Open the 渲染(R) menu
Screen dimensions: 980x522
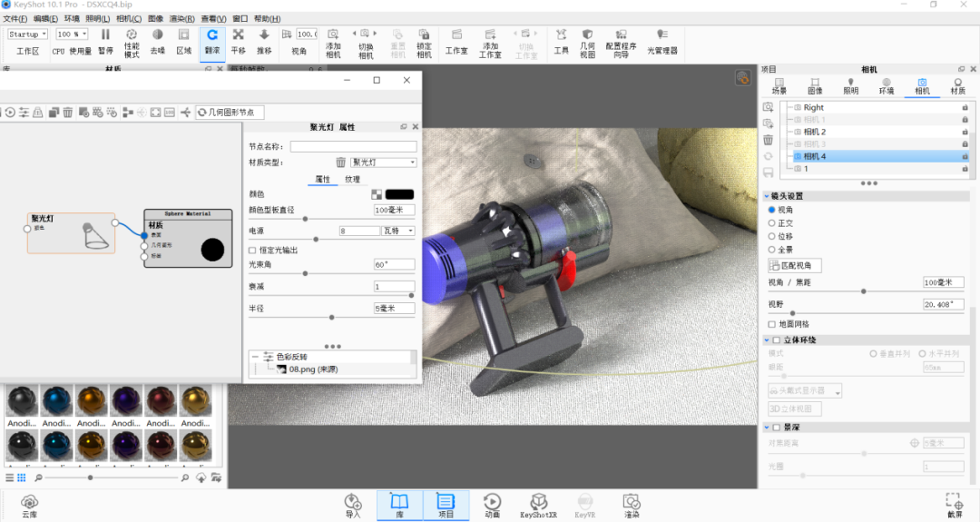point(181,19)
